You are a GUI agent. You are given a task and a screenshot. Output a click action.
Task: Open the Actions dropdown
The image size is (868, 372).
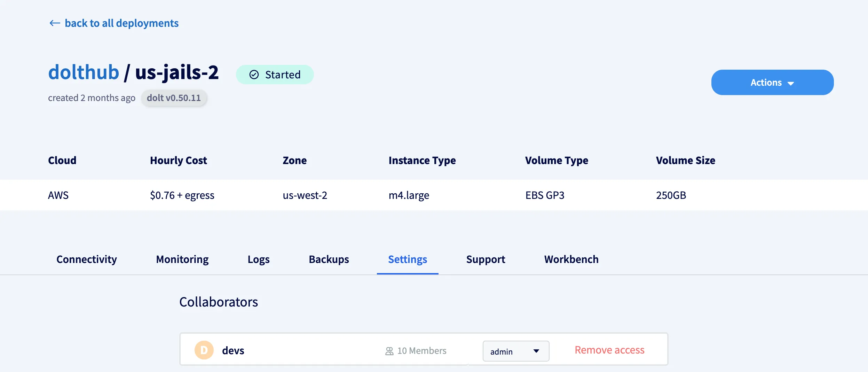tap(772, 82)
